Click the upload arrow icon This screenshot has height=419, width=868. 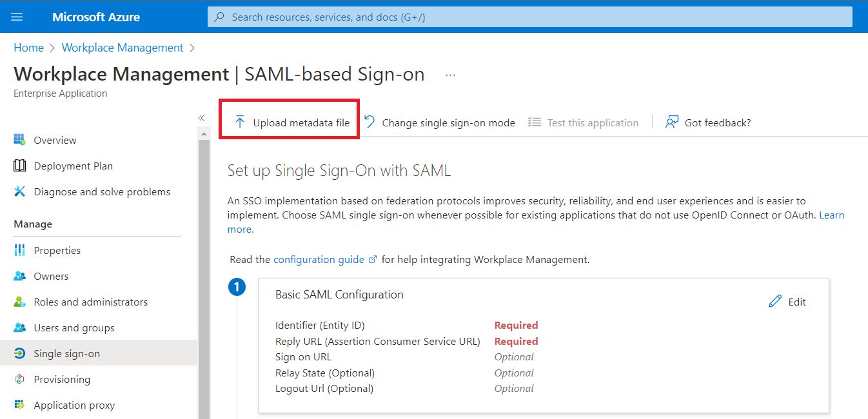pyautogui.click(x=240, y=122)
